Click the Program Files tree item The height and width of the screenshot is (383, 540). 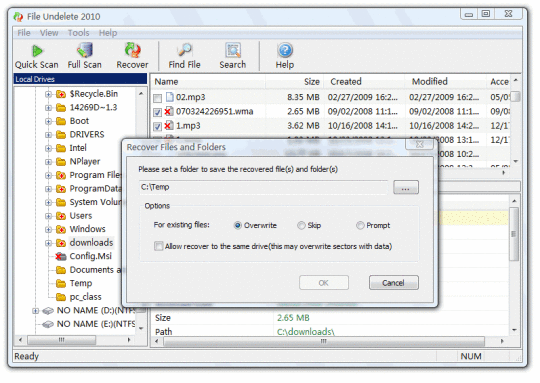click(x=96, y=175)
